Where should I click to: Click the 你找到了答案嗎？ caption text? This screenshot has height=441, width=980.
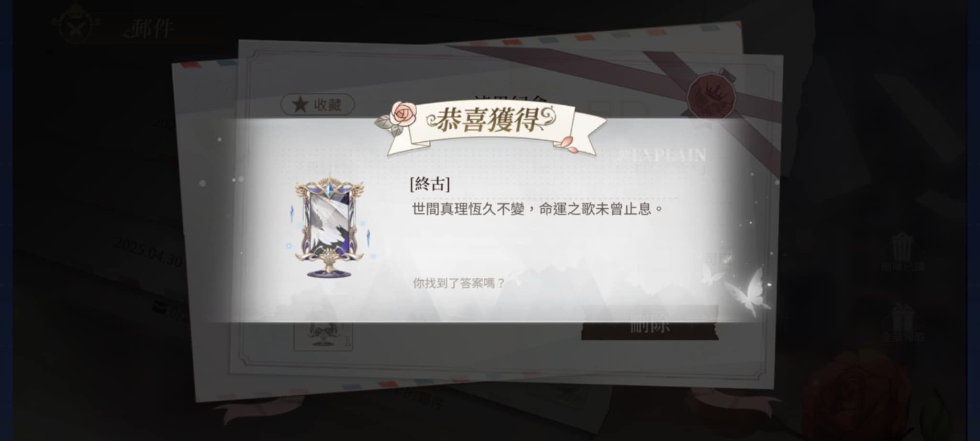click(459, 283)
